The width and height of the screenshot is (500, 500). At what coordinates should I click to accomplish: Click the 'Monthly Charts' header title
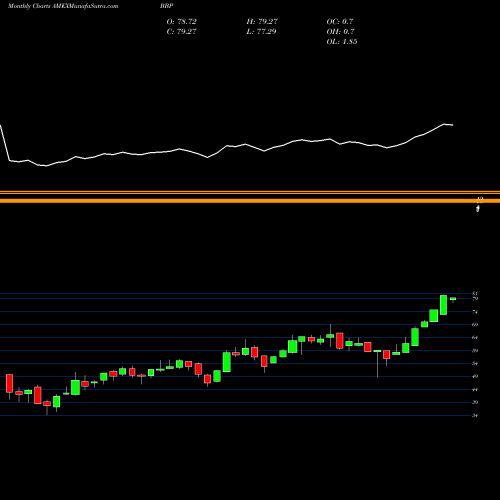(x=29, y=6)
